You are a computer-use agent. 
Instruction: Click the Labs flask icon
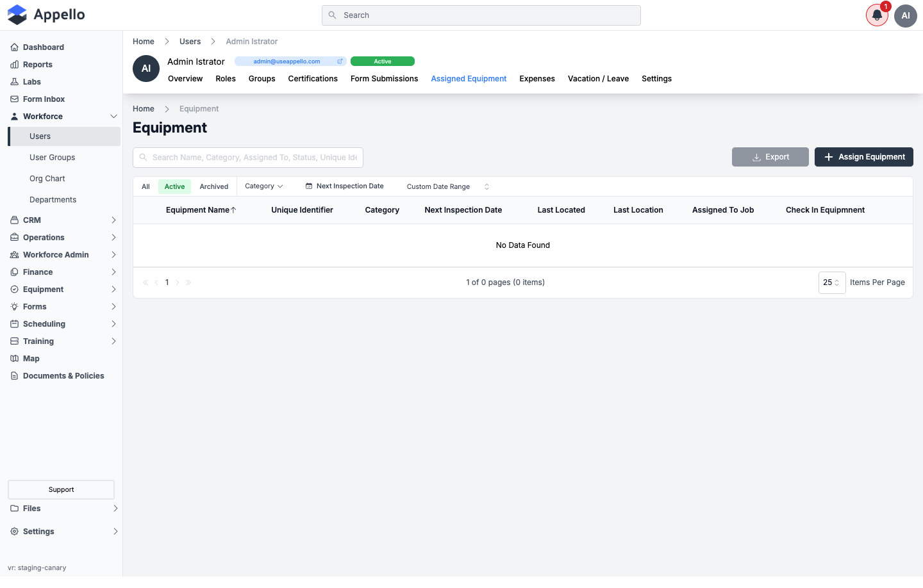tap(14, 82)
